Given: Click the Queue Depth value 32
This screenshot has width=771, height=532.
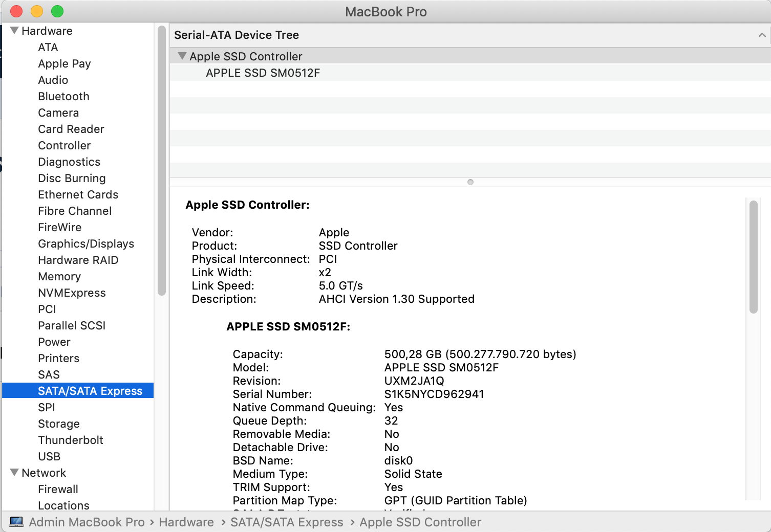Looking at the screenshot, I should pos(391,420).
